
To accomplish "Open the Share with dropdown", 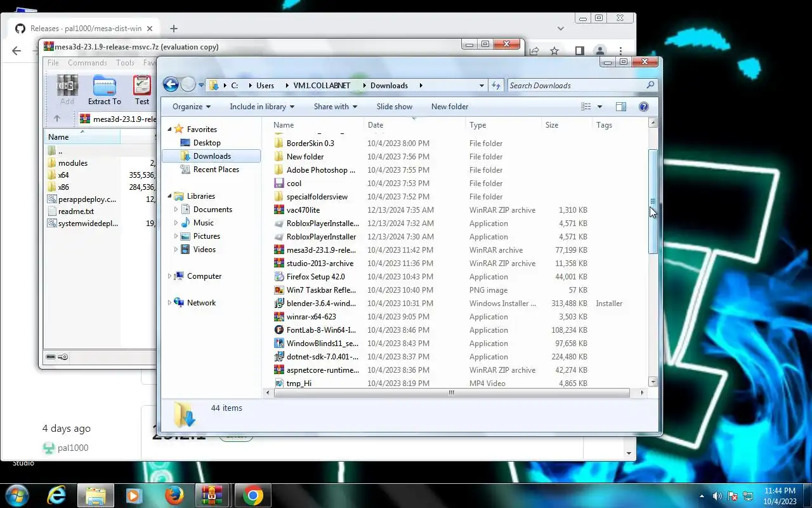I will (336, 107).
